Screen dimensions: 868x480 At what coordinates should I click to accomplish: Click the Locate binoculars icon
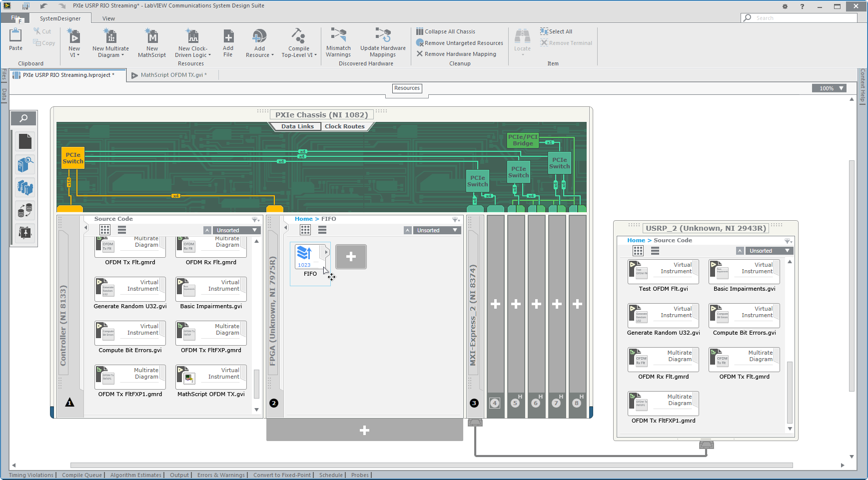(522, 36)
